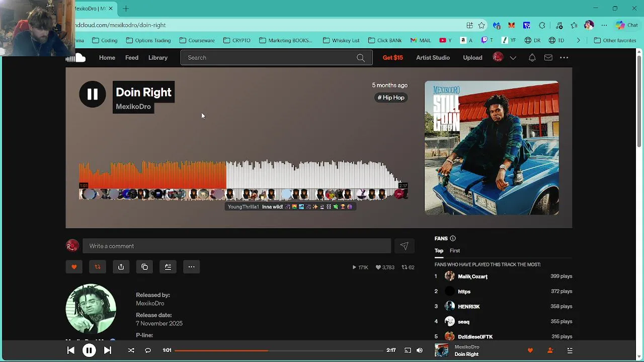The image size is (644, 362).
Task: Click the Upload link in the header
Action: click(472, 58)
